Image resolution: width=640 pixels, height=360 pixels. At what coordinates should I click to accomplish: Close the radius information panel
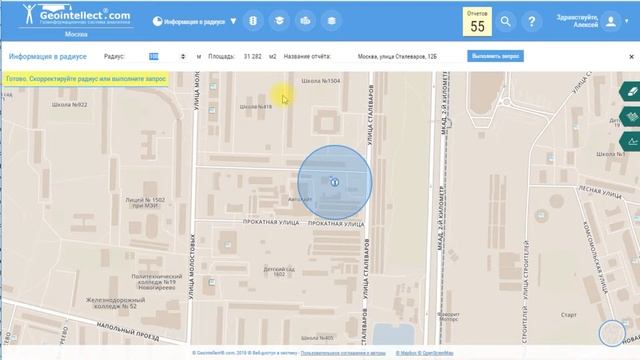click(631, 57)
